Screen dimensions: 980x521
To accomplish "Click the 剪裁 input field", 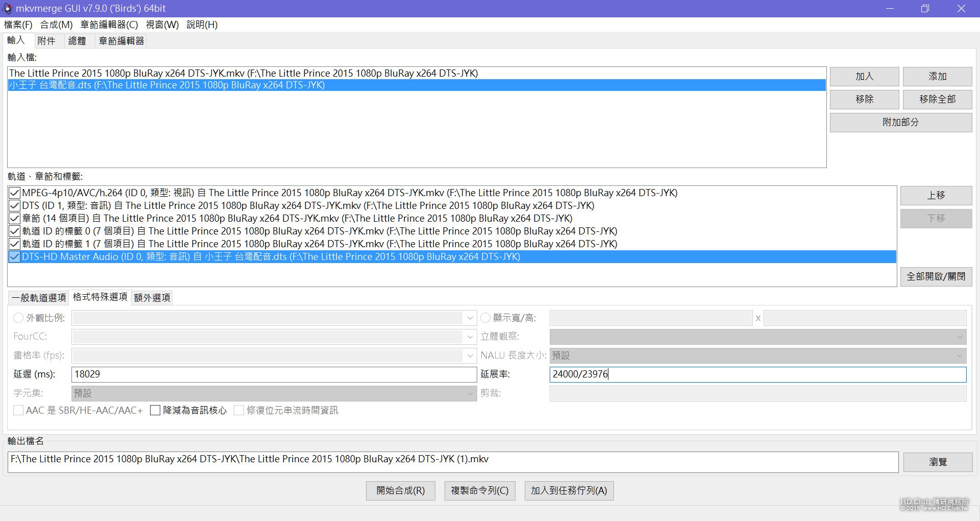I will (758, 393).
